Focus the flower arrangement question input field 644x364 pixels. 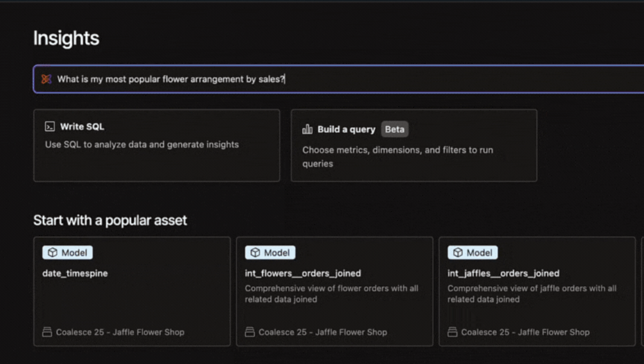coord(341,80)
